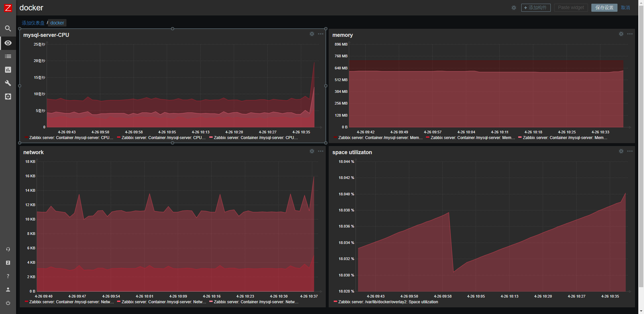Click the Sign out power icon
The image size is (644, 314).
click(x=8, y=303)
